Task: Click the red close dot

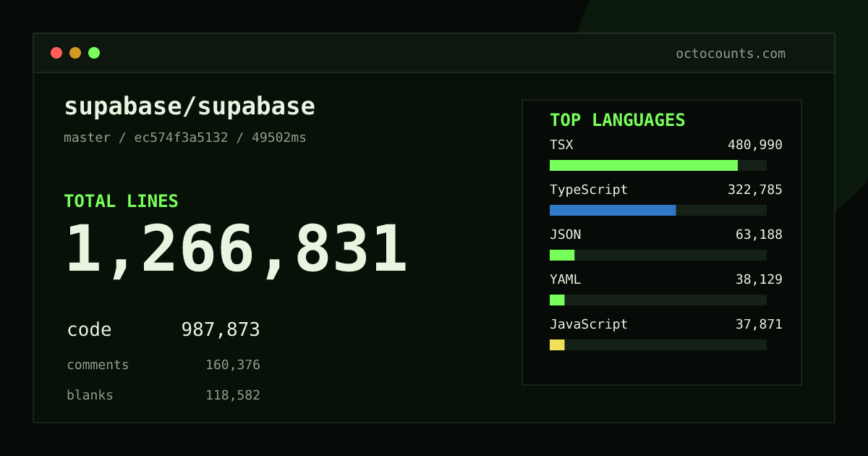Action: [x=56, y=53]
